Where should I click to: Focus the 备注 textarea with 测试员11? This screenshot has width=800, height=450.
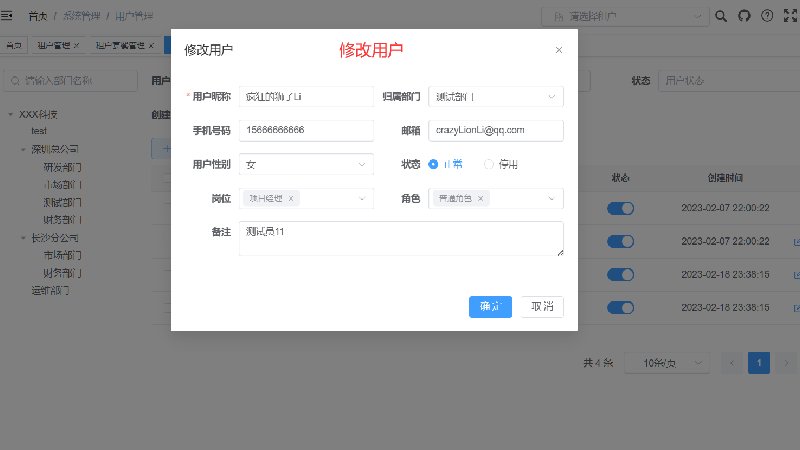(401, 238)
